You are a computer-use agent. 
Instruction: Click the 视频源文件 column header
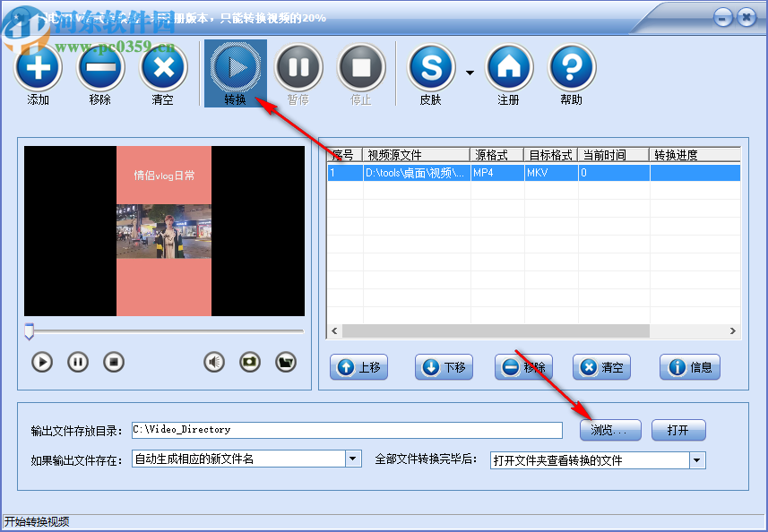[x=417, y=155]
